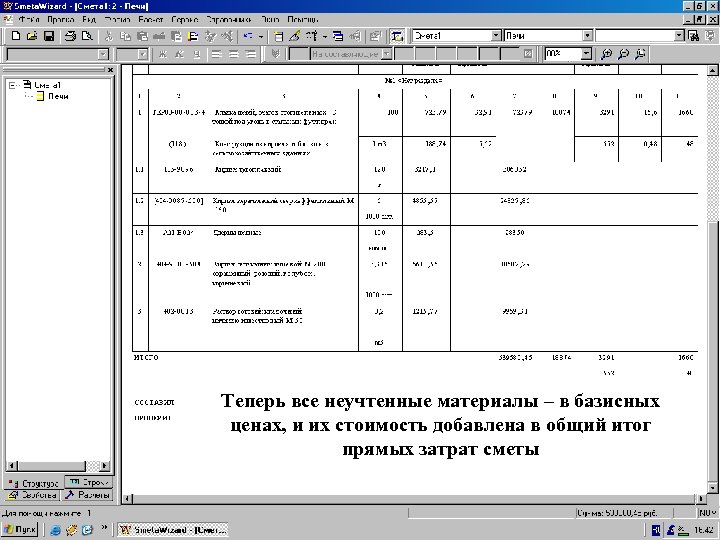The width and height of the screenshot is (720, 540).
Task: Click the pressed panel-view icon before the Смета1 box
Action: coord(397,36)
